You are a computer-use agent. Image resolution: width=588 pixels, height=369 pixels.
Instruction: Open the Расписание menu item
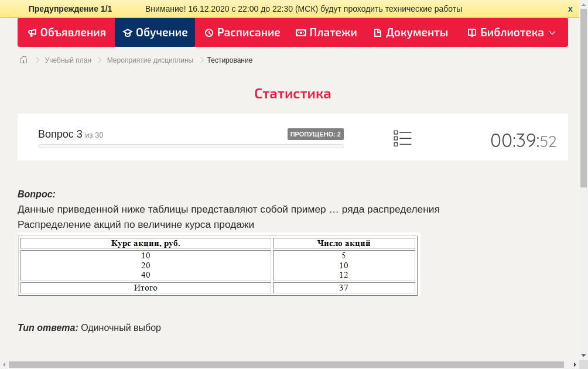pos(242,33)
